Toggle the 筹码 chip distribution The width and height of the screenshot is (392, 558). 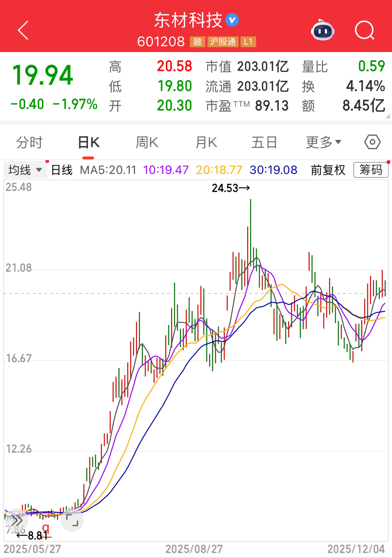point(371,170)
